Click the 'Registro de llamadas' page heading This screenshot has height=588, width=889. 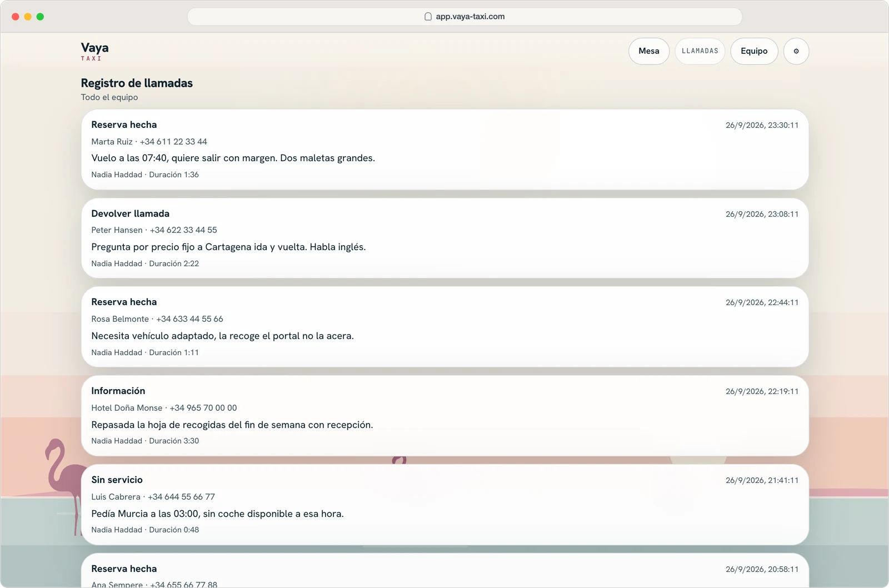(x=137, y=83)
